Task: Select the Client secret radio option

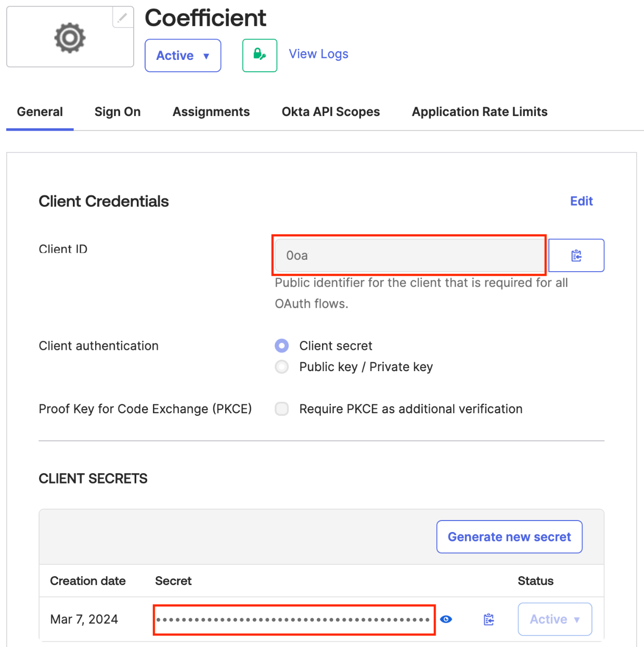Action: click(281, 346)
